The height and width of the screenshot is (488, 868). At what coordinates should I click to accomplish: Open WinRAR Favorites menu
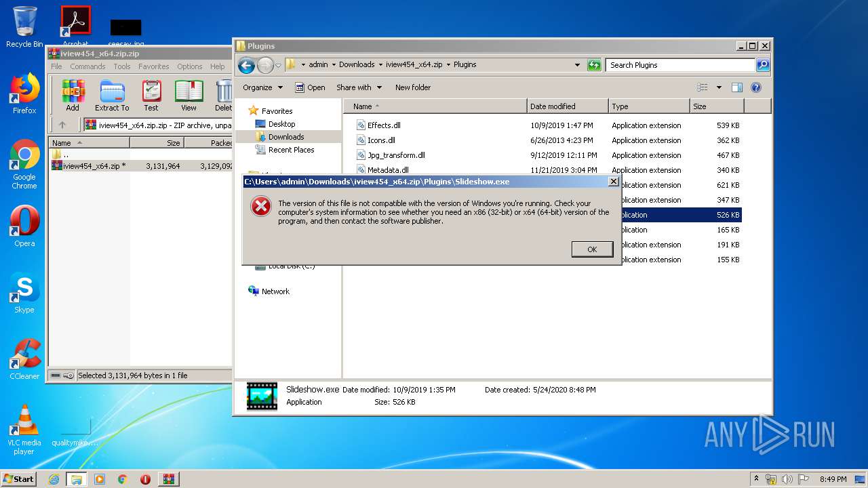[x=154, y=66]
